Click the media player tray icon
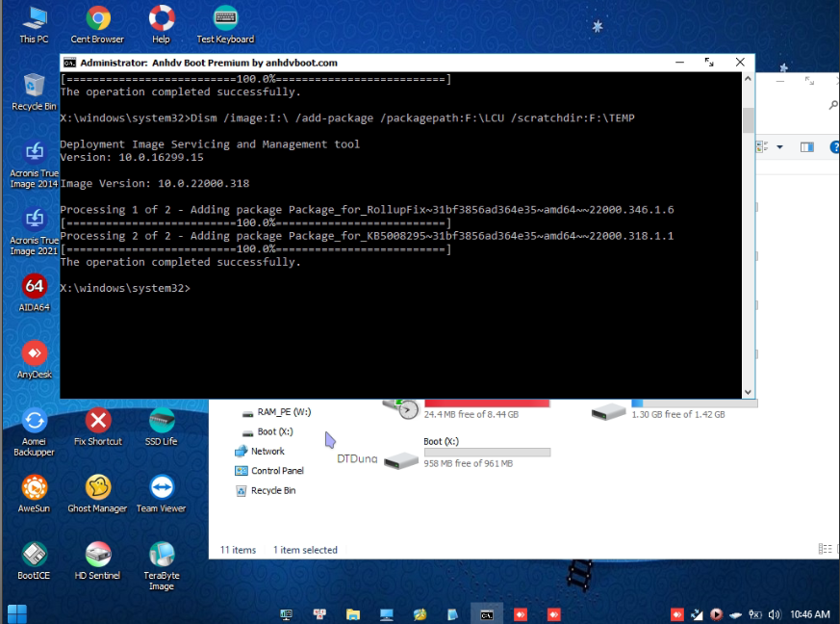 pyautogui.click(x=716, y=614)
